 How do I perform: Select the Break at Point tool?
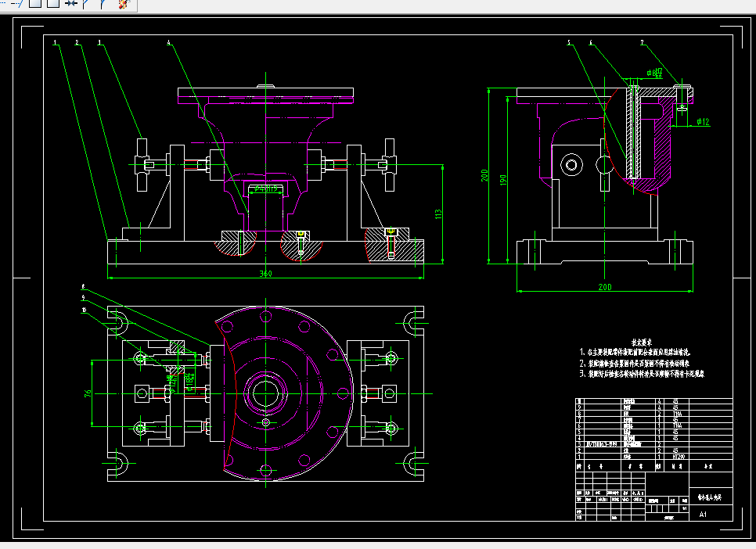[35, 4]
